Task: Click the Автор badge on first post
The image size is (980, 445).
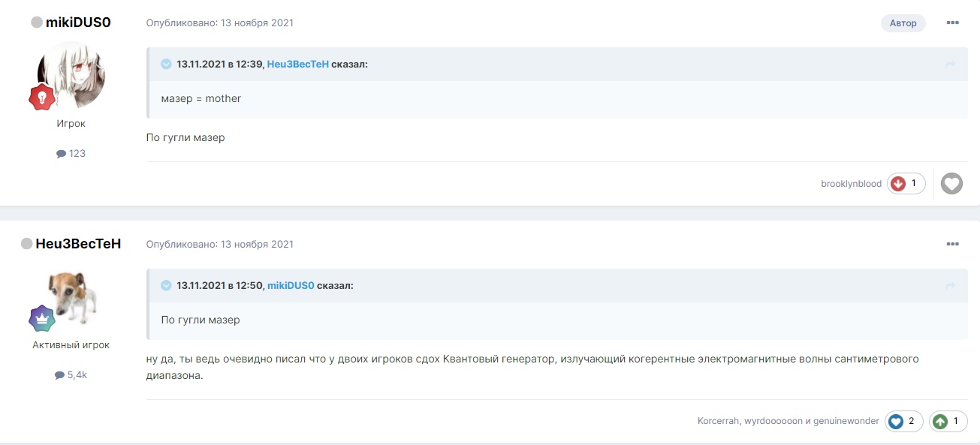Action: click(903, 23)
